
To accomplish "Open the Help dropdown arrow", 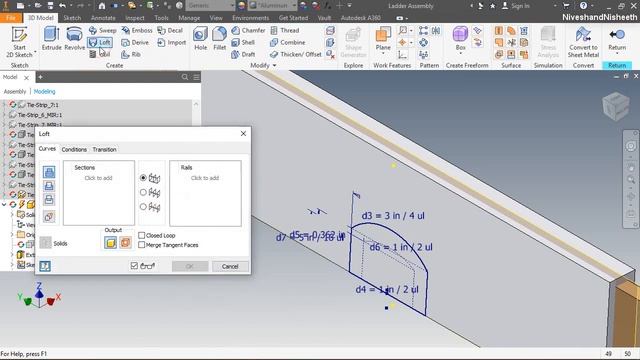I will (592, 6).
